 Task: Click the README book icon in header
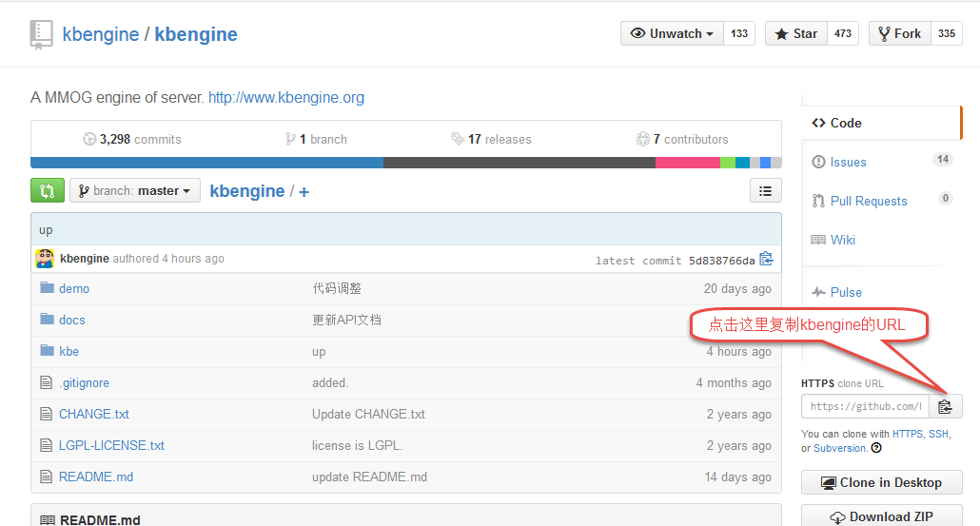click(48, 519)
